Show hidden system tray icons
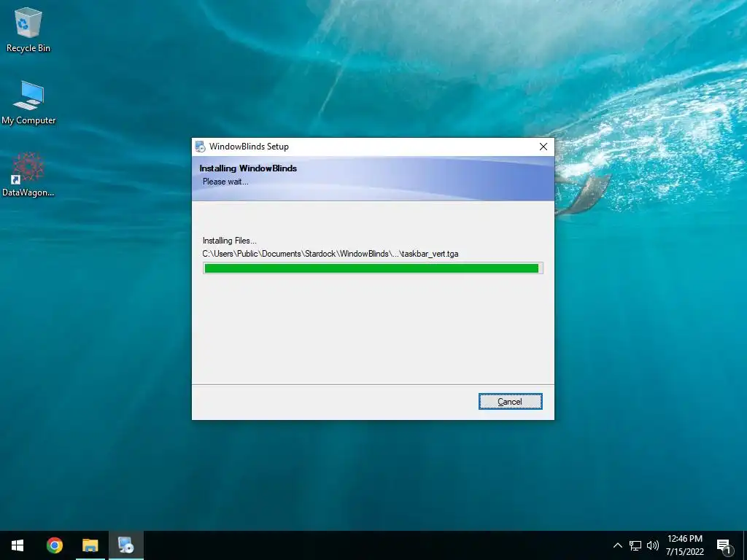This screenshot has height=560, width=747. pyautogui.click(x=617, y=545)
